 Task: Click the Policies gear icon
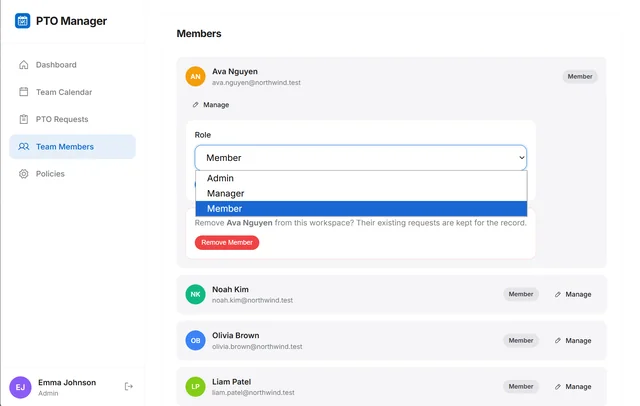coord(24,174)
